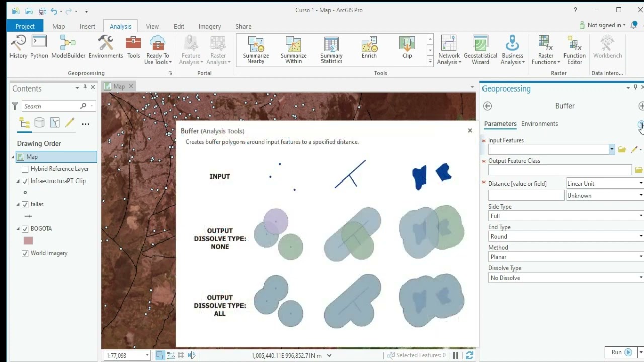Browse for Input Features folder
Image resolution: width=644 pixels, height=362 pixels.
coord(622,149)
